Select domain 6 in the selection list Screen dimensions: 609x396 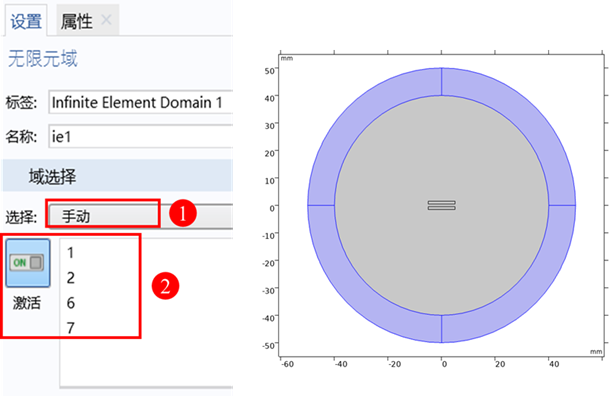click(x=70, y=303)
